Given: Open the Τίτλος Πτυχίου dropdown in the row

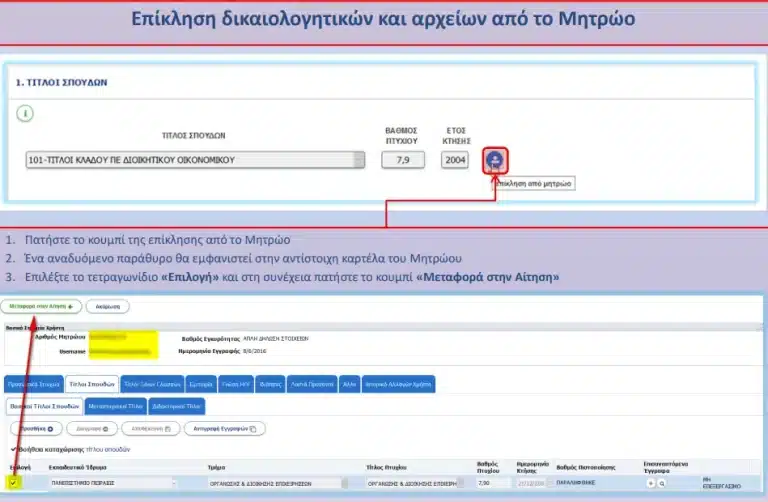Looking at the screenshot, I should pos(415,483).
